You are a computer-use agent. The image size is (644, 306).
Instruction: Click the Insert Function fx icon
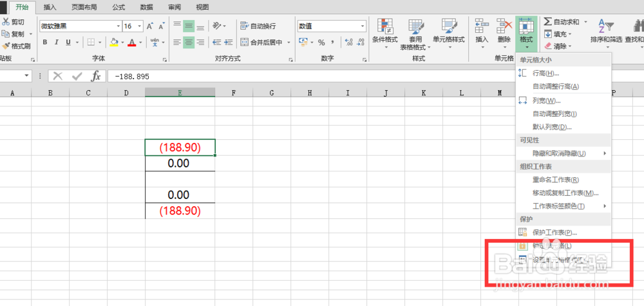pos(96,76)
